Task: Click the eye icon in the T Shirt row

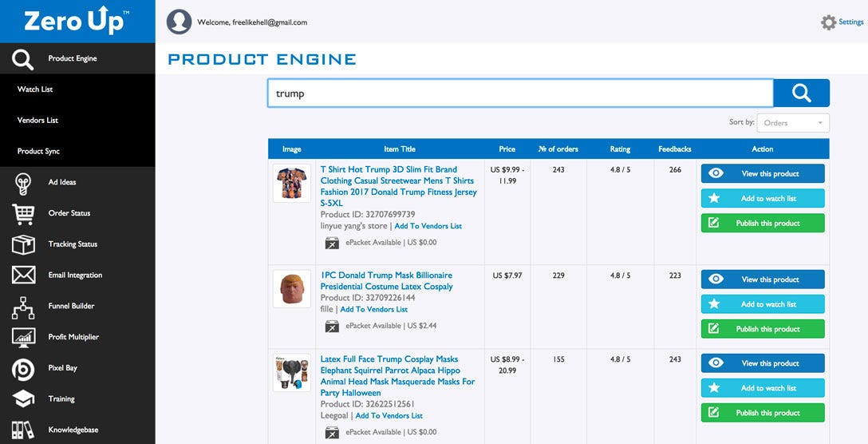Action: point(716,173)
